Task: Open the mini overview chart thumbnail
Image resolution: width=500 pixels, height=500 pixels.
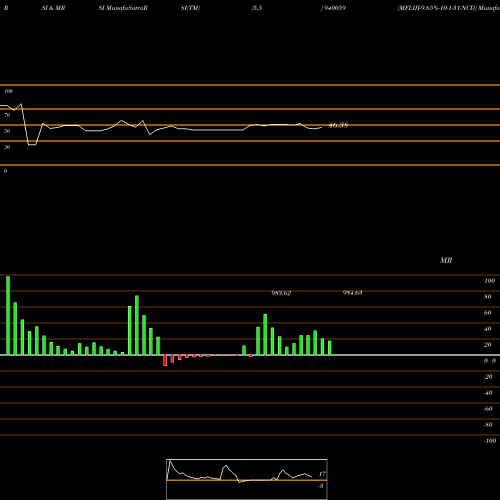Action: 247,479
